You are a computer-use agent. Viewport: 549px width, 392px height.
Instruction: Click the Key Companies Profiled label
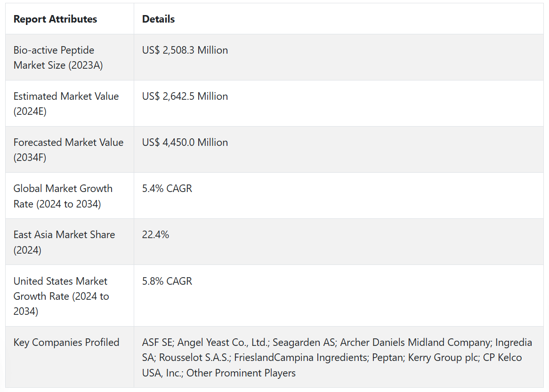coord(66,342)
